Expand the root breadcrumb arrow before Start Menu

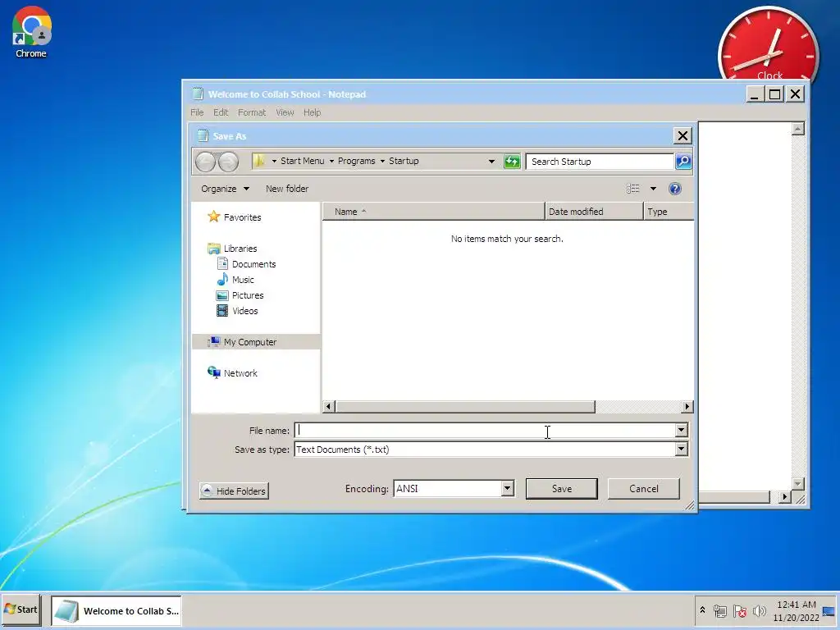274,161
